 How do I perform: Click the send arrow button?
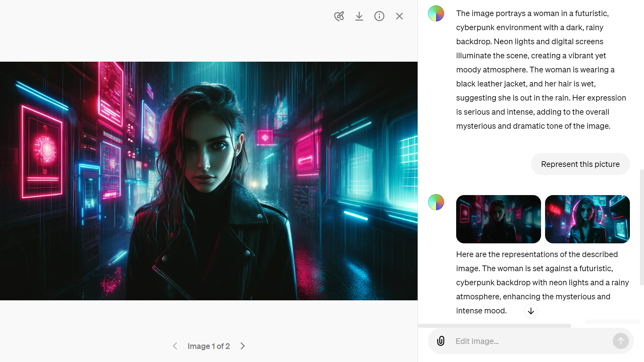621,341
